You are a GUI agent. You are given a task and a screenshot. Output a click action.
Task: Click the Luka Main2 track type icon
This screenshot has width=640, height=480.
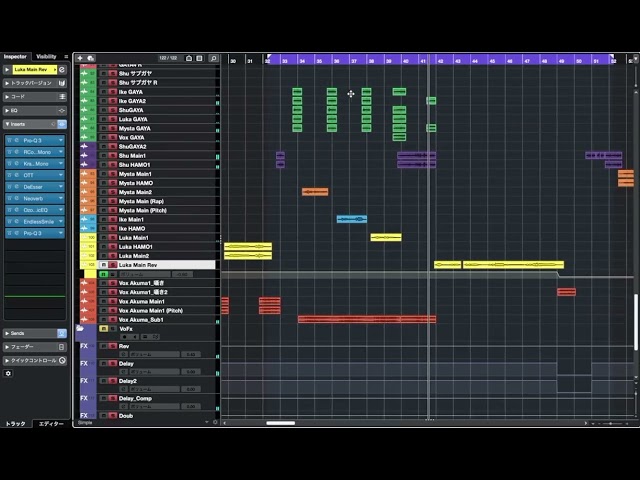[84, 256]
